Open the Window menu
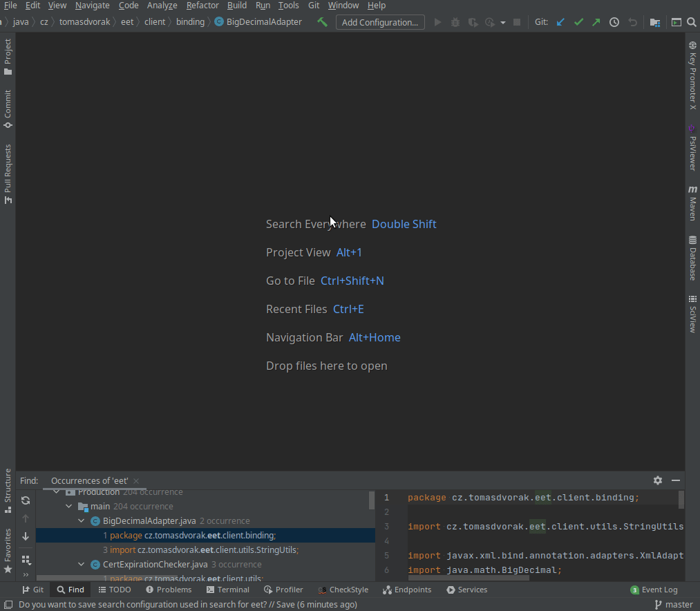The height and width of the screenshot is (611, 700). tap(343, 6)
